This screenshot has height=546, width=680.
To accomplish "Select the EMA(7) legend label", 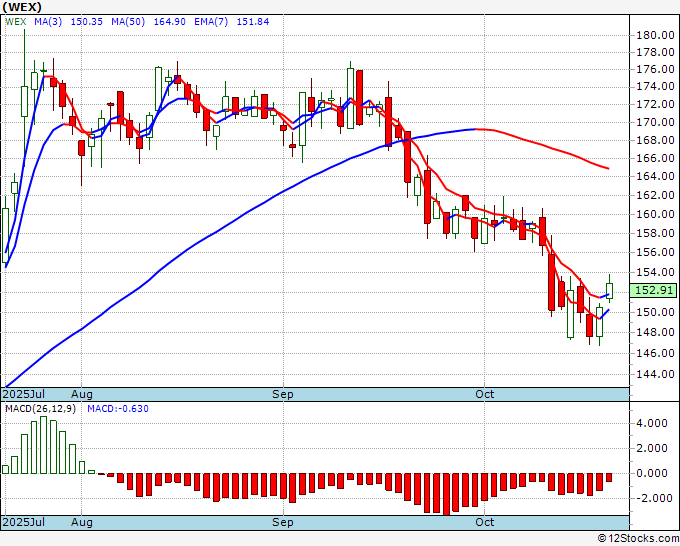I will click(x=211, y=22).
